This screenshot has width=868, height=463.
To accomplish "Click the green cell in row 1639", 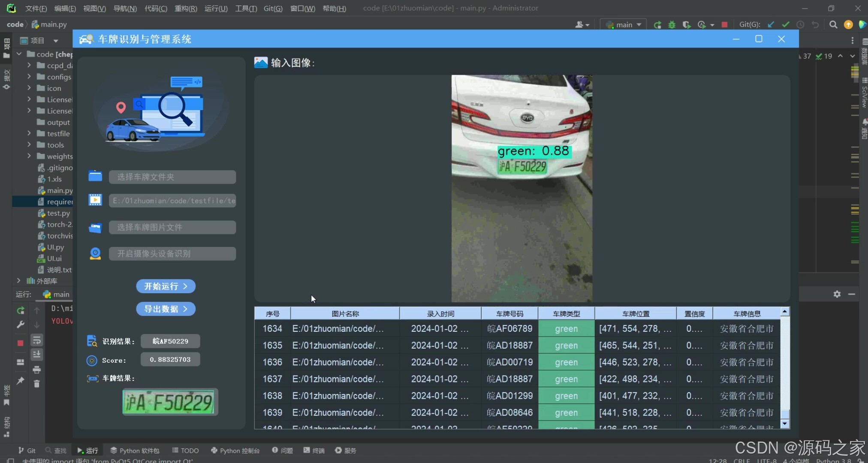I will coord(566,412).
